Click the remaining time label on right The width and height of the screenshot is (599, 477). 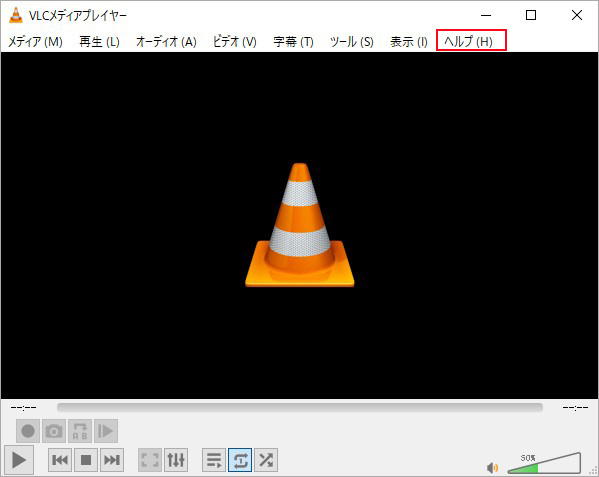[x=575, y=407]
